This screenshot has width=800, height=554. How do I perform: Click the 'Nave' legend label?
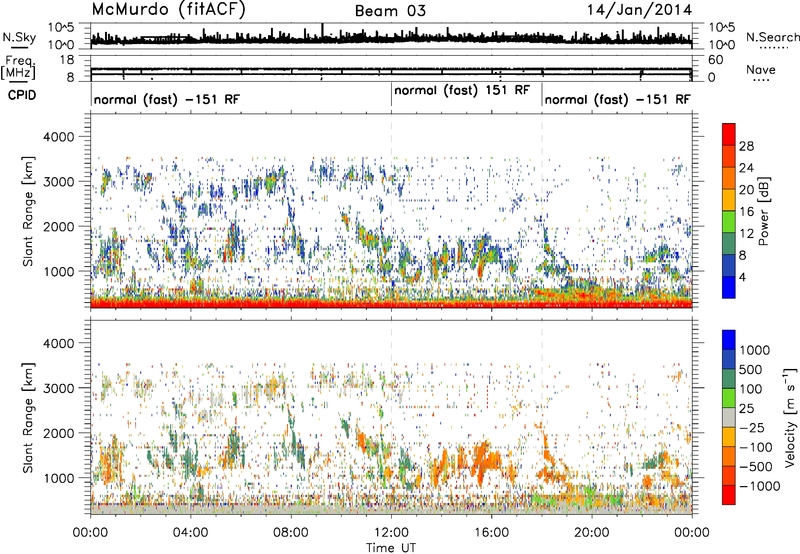click(761, 70)
